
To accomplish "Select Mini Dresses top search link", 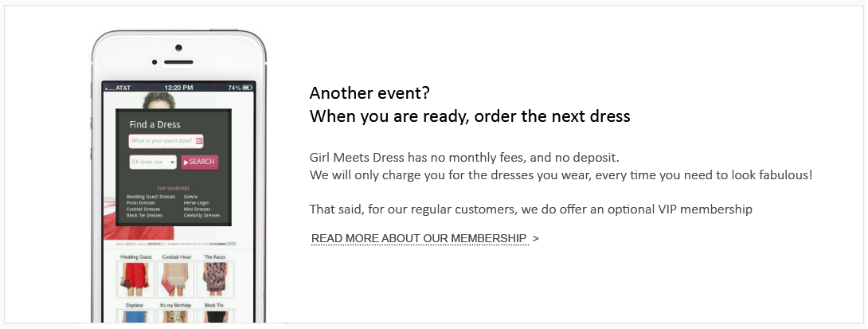I will 197,210.
